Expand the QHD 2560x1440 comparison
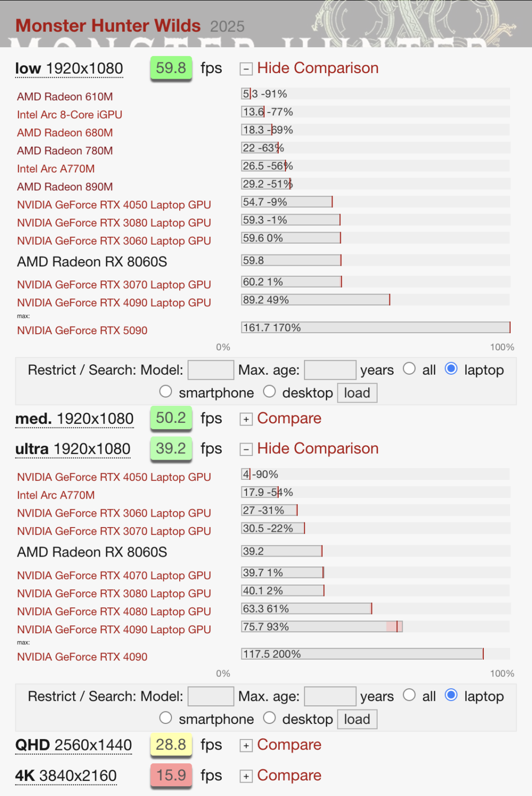The height and width of the screenshot is (796, 532). (246, 745)
